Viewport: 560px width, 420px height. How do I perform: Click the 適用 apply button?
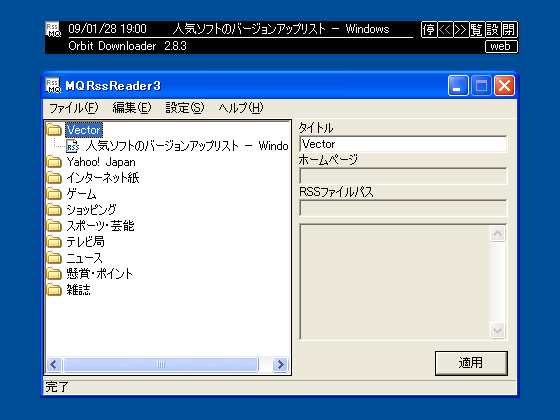[x=471, y=363]
